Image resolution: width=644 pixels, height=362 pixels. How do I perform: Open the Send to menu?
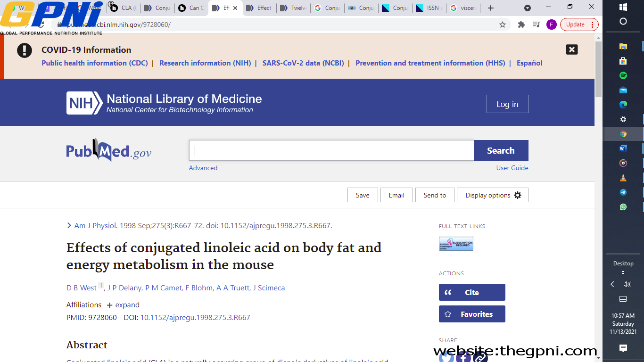click(435, 195)
